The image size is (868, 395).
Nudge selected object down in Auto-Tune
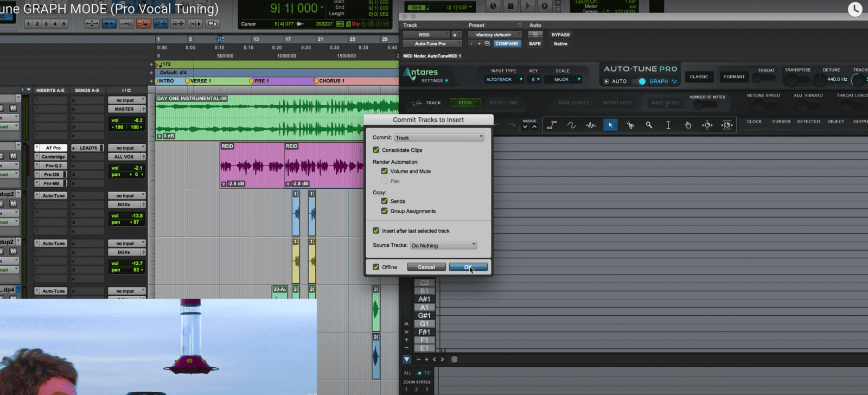(x=525, y=127)
